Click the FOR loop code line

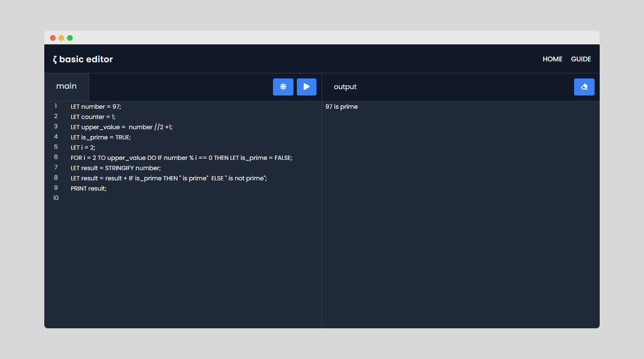[x=181, y=158]
